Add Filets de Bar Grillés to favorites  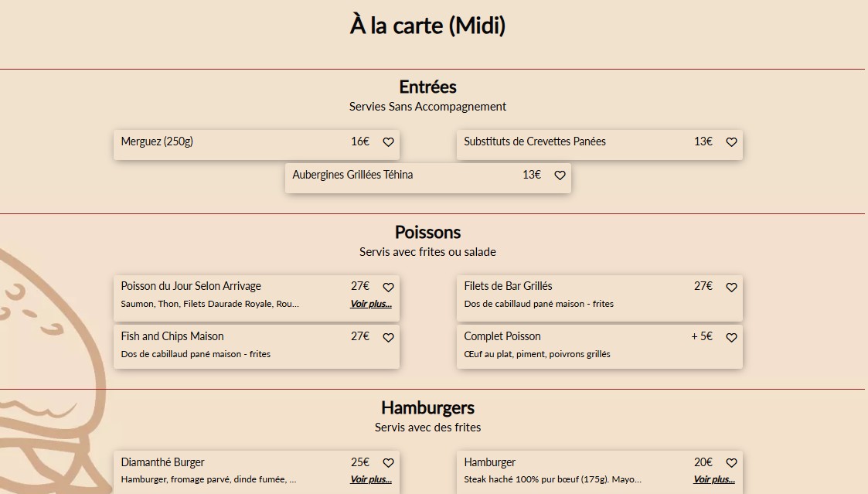[x=731, y=288]
